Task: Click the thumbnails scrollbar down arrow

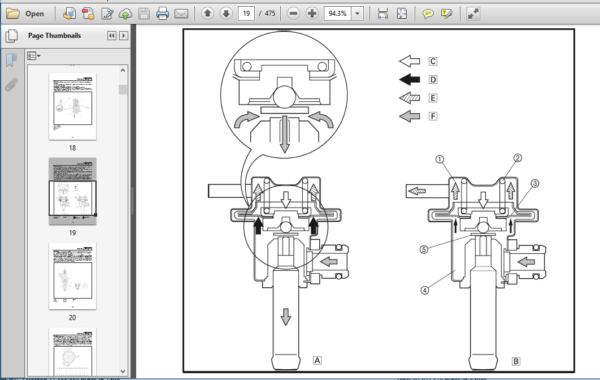Action: [123, 371]
